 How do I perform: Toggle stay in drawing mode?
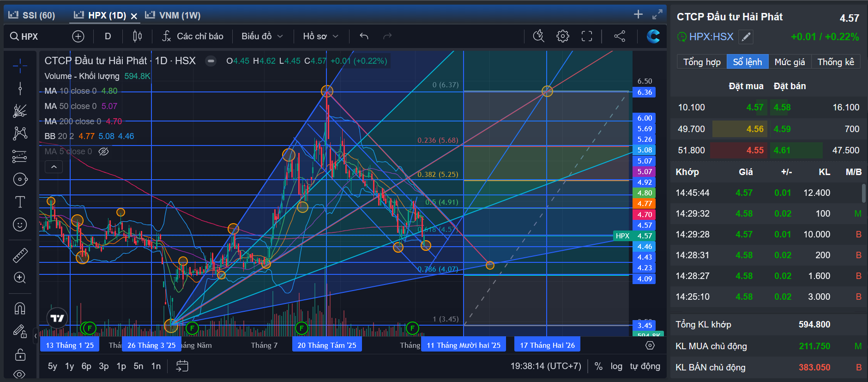click(20, 331)
